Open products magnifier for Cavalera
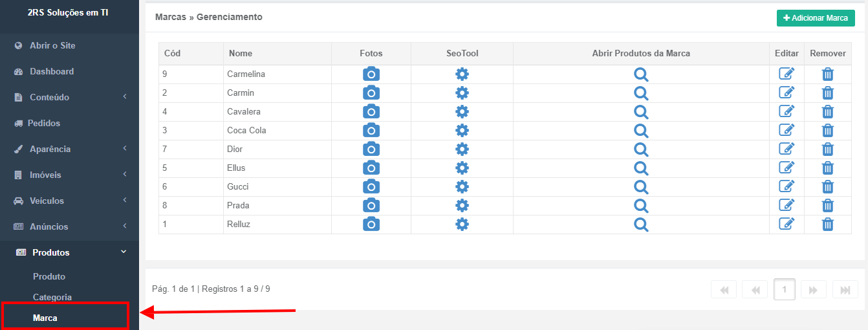The width and height of the screenshot is (868, 330). (641, 111)
